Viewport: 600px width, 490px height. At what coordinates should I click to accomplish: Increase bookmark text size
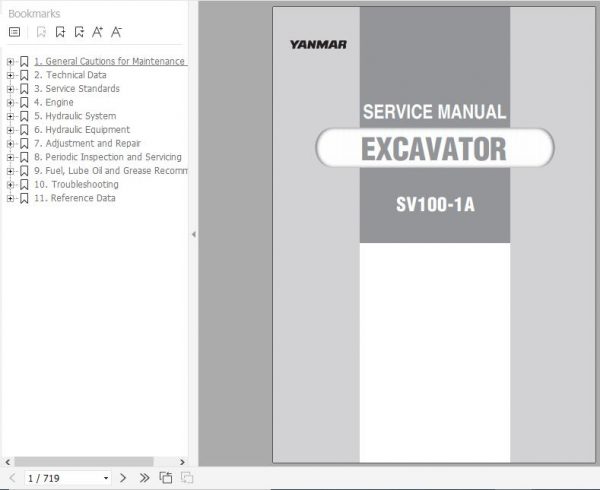click(x=98, y=32)
